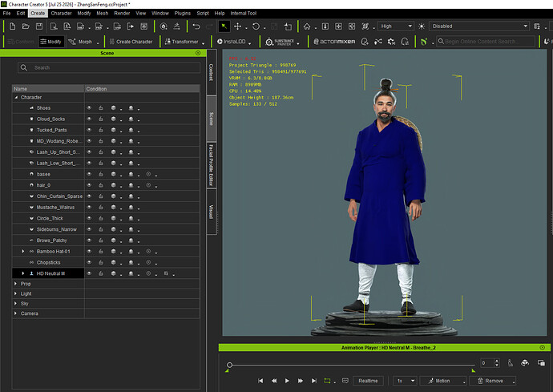The height and width of the screenshot is (392, 553).
Task: Open the Disabled dropdown in toolbar
Action: pyautogui.click(x=479, y=26)
